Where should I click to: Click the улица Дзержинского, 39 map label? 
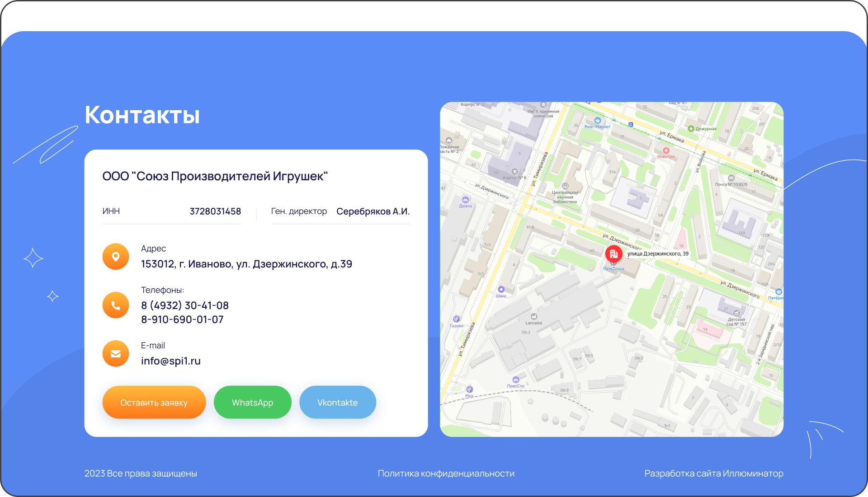tap(658, 254)
